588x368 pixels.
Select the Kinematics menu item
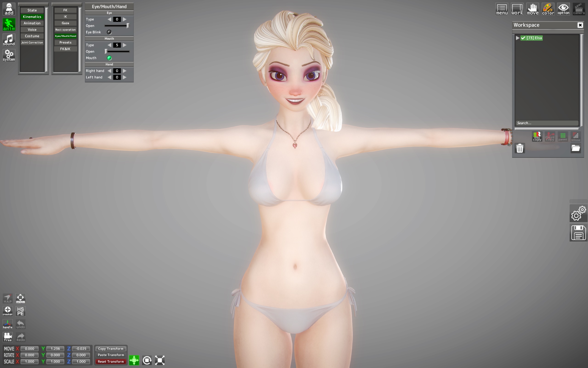pyautogui.click(x=32, y=17)
